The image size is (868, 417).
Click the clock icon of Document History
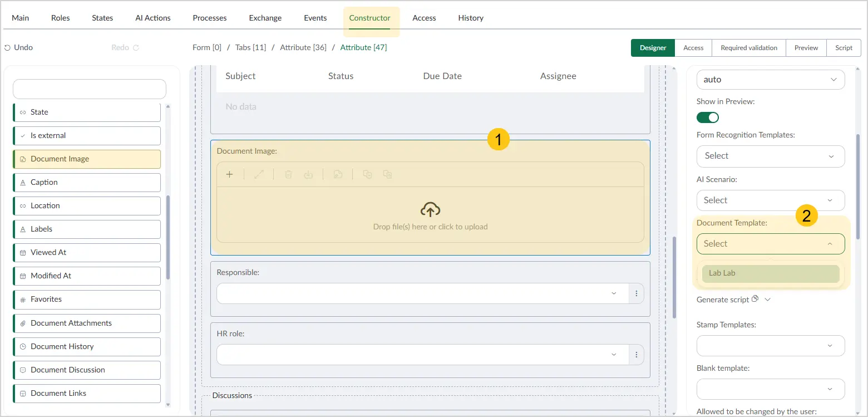coord(23,346)
